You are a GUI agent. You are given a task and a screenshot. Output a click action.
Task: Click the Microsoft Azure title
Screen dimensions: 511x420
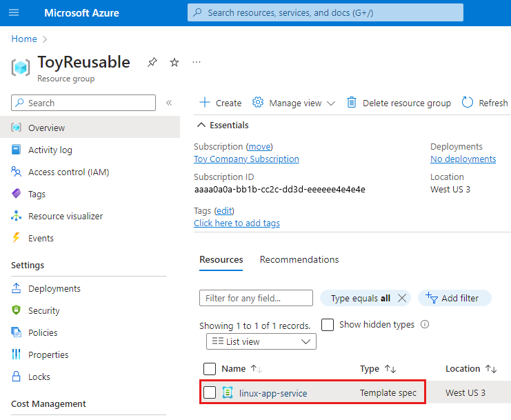[x=81, y=12]
